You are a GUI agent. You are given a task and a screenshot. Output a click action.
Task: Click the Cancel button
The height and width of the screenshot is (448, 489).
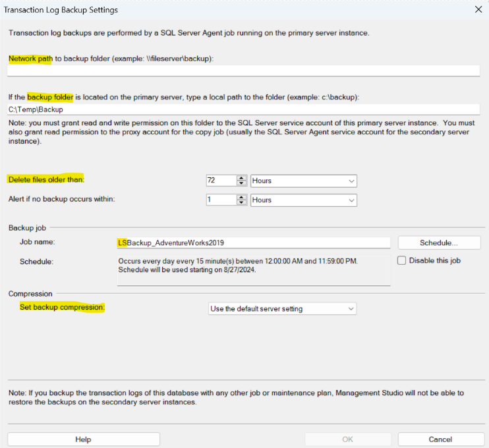point(440,439)
